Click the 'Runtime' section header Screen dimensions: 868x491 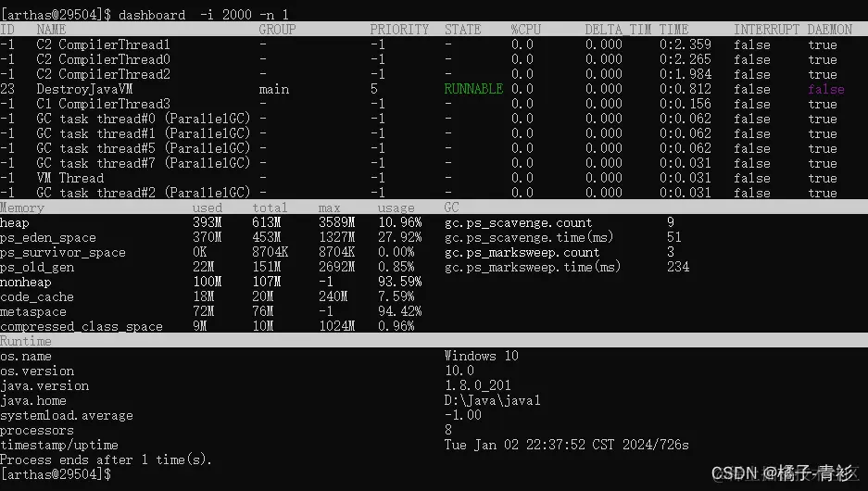click(x=26, y=341)
